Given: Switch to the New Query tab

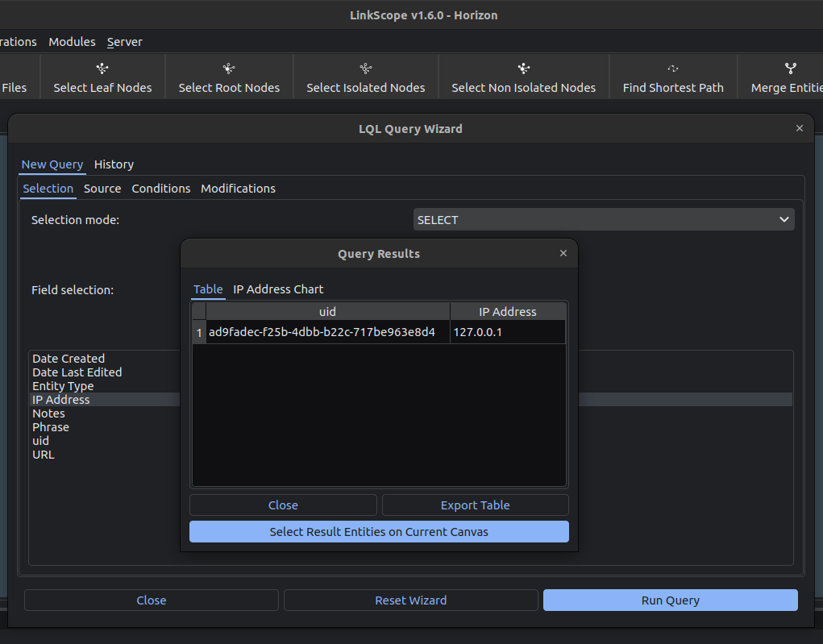Looking at the screenshot, I should click(52, 164).
